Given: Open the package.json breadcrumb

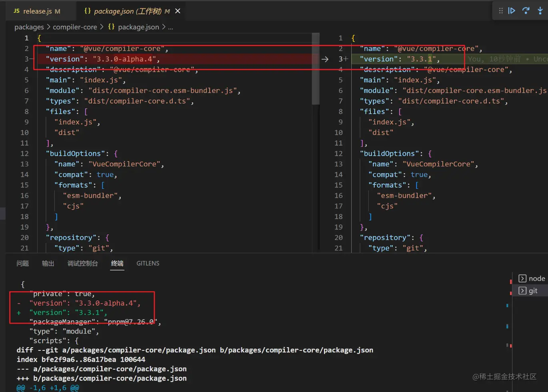Looking at the screenshot, I should pos(138,27).
